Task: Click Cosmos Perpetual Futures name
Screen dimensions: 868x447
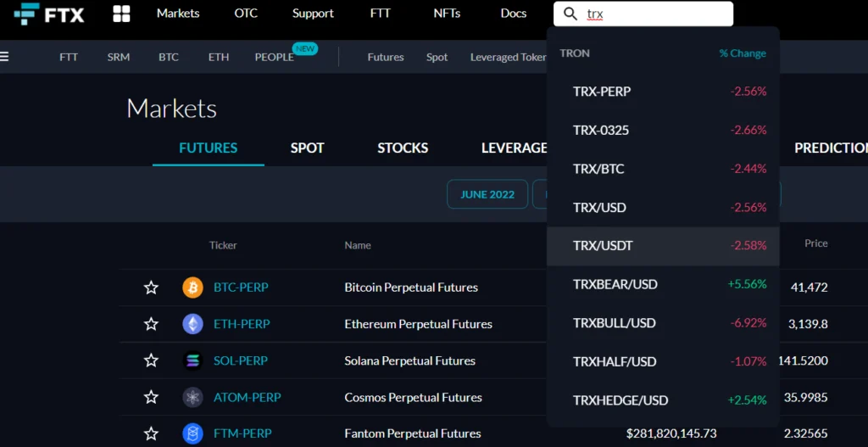Action: 413,397
